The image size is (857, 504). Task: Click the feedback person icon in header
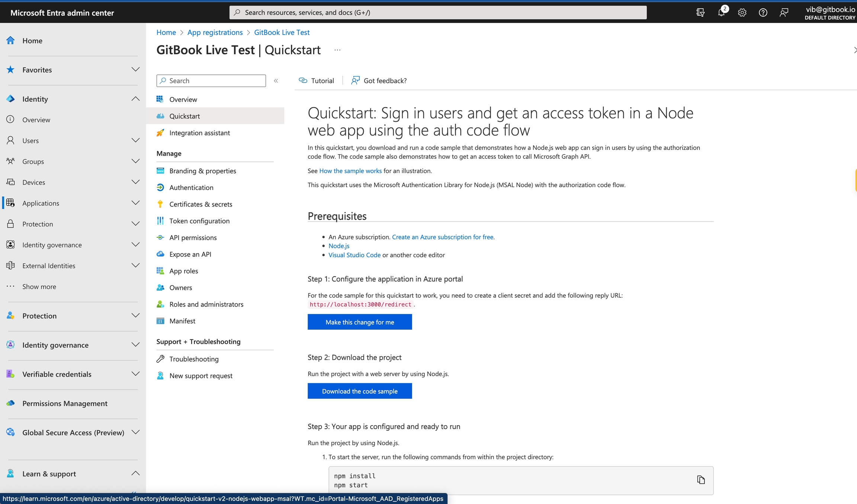point(784,13)
